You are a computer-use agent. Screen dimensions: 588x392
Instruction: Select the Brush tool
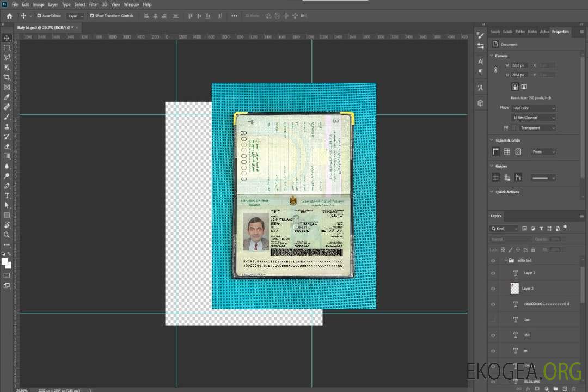click(7, 117)
